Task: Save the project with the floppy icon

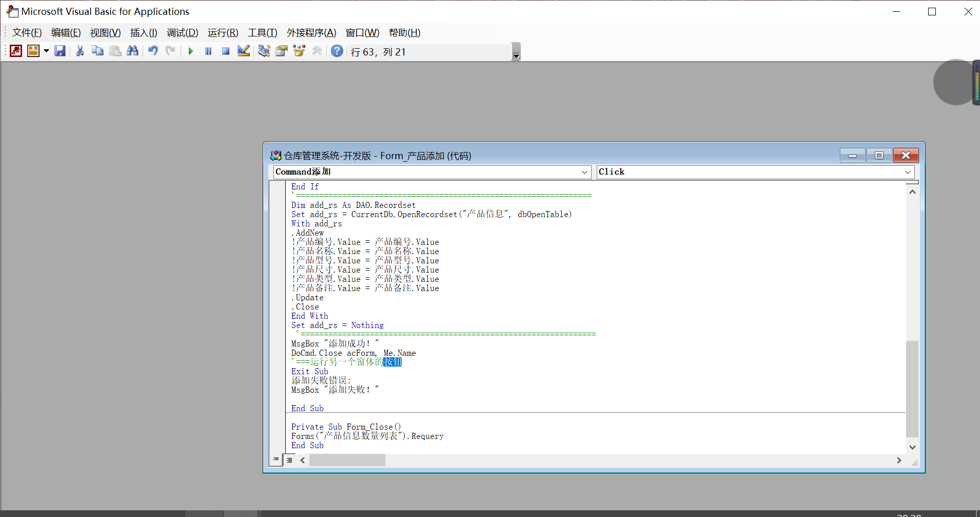Action: (x=60, y=51)
